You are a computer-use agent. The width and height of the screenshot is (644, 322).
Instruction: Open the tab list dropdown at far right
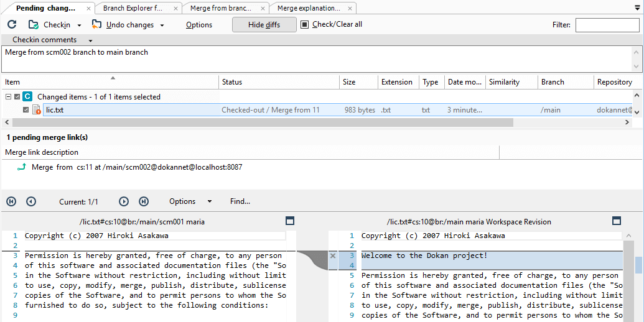click(637, 7)
